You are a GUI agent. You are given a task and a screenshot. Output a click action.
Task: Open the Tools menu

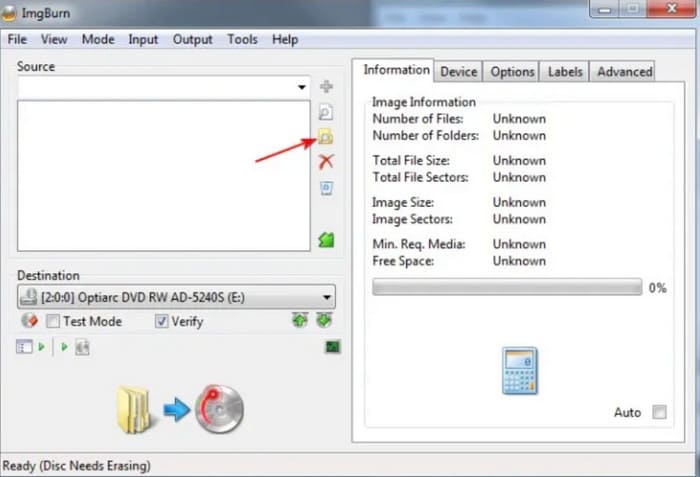click(x=242, y=39)
